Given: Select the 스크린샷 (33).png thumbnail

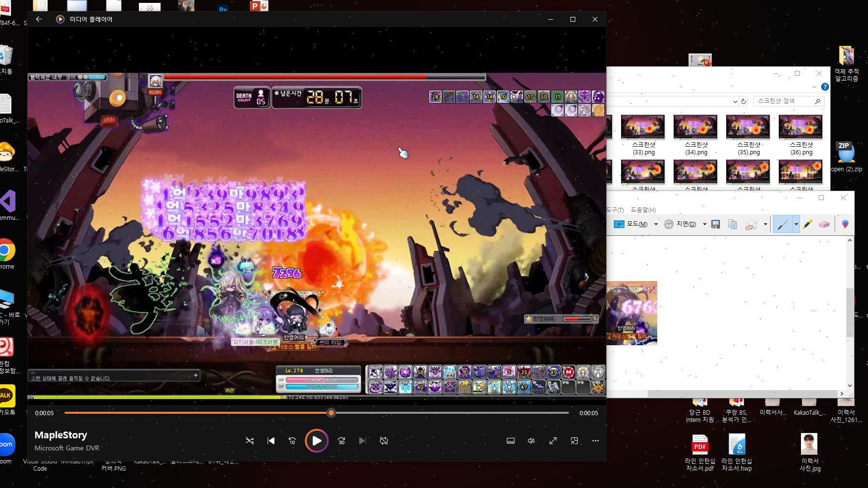Looking at the screenshot, I should [x=643, y=126].
